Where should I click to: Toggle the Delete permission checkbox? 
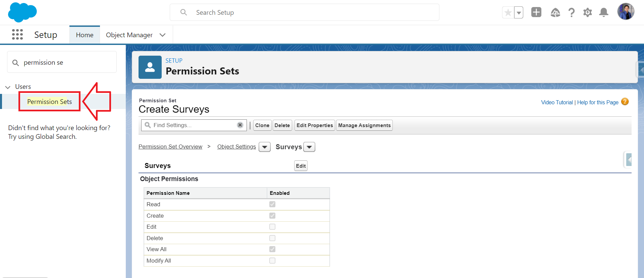click(x=272, y=238)
